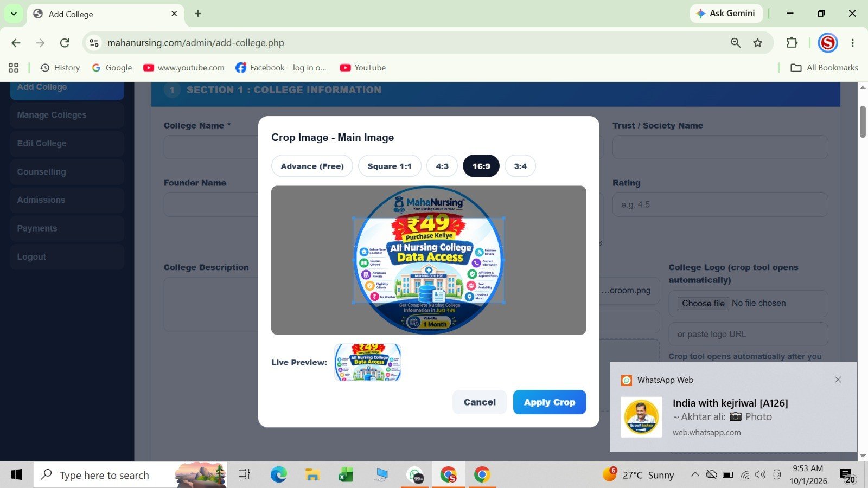Go back using the browser back arrow

(x=16, y=43)
